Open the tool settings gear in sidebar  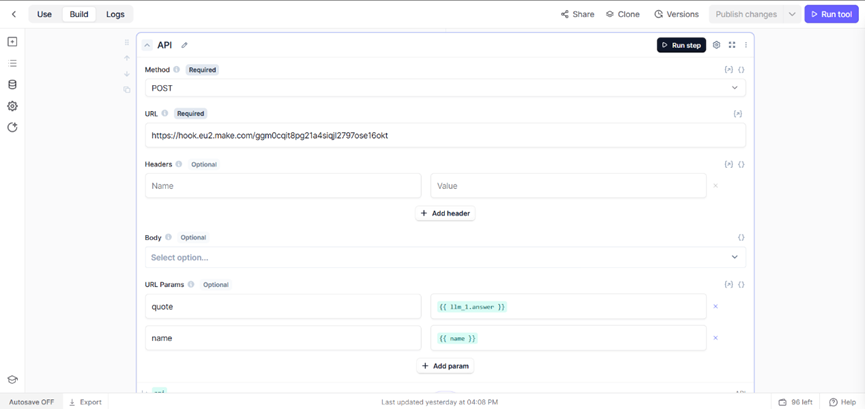coord(12,106)
